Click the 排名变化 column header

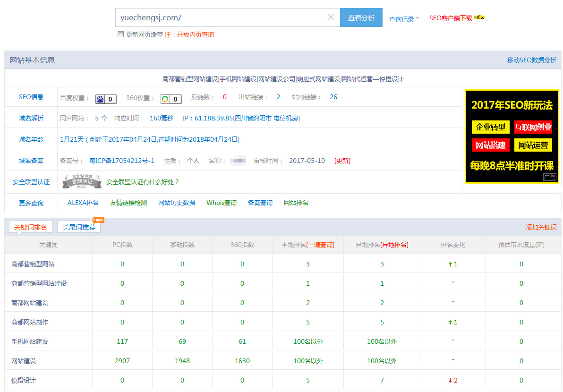pos(453,245)
